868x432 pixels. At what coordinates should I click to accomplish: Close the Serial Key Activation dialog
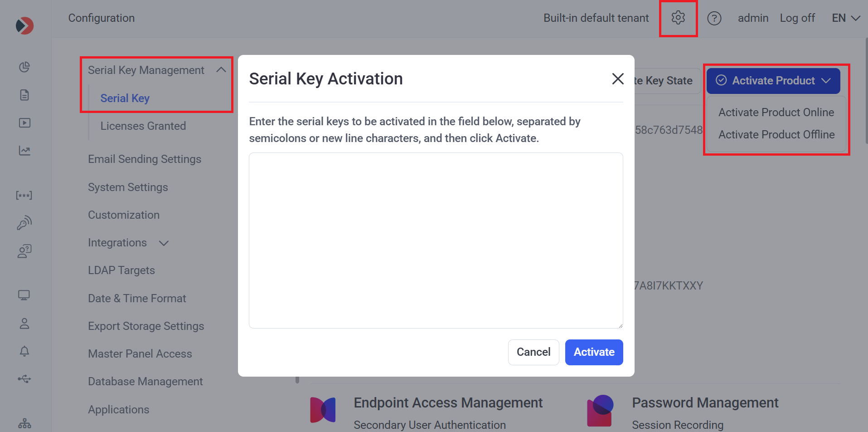618,79
